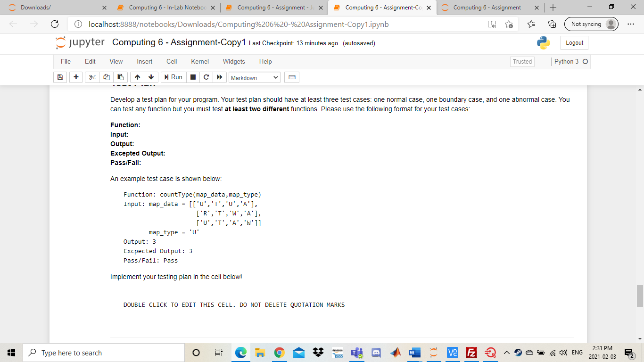Click the Run button
This screenshot has width=644, height=362.
tap(173, 77)
